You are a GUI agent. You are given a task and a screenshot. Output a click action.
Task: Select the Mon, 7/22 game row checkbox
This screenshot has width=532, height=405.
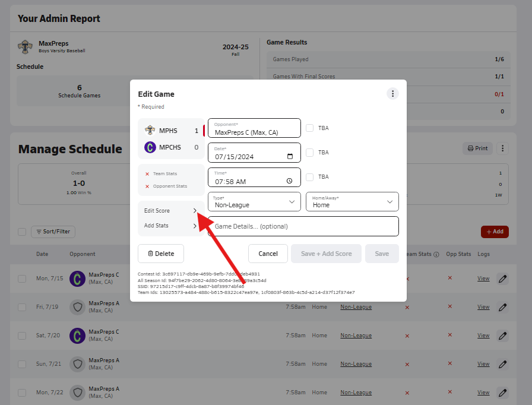coord(22,393)
